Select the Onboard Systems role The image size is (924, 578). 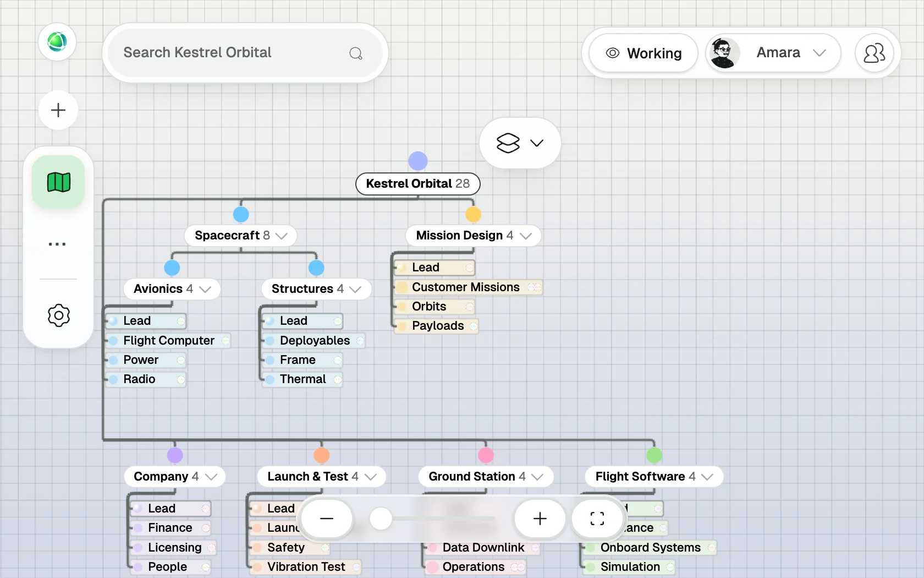point(650,548)
